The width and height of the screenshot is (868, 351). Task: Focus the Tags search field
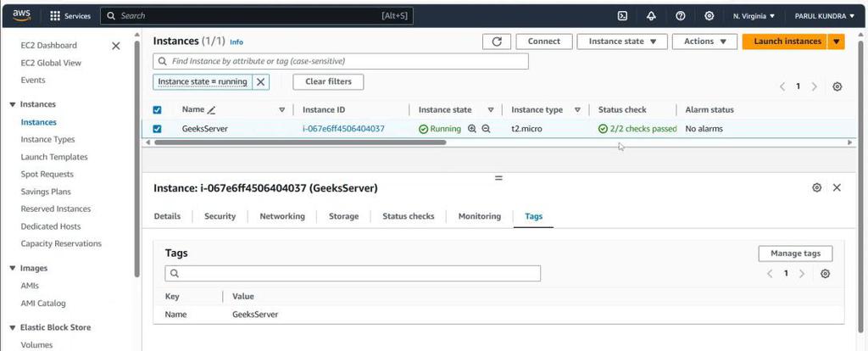point(353,274)
